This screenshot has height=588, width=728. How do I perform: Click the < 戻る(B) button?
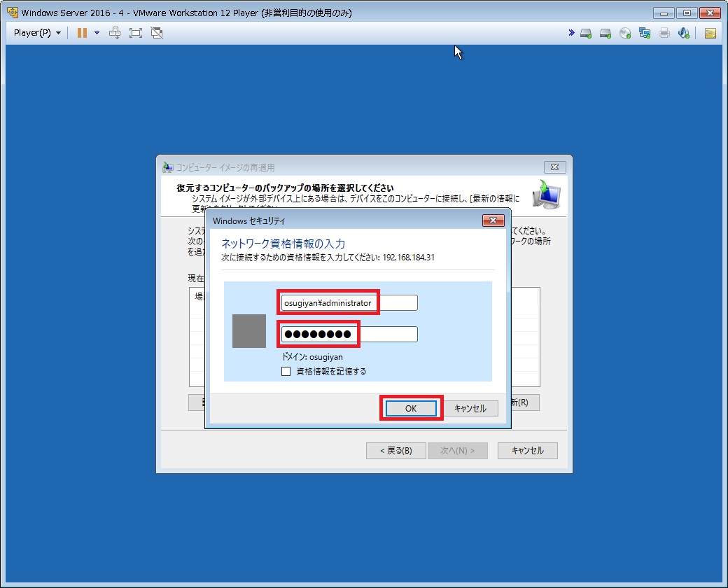coord(396,451)
